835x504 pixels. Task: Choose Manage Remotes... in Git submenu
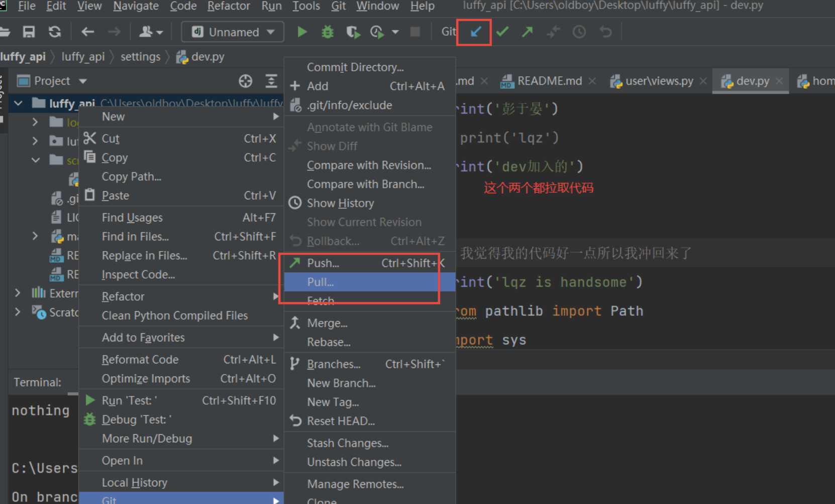point(370,484)
